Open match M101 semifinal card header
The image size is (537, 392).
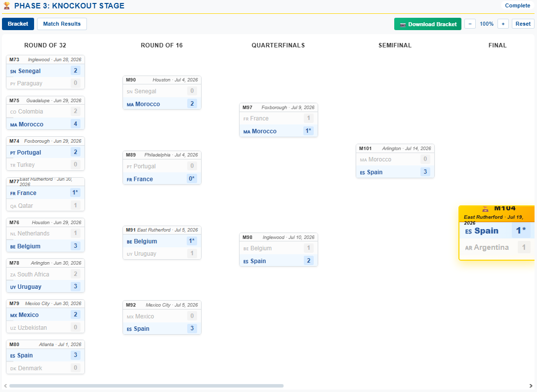(395, 148)
